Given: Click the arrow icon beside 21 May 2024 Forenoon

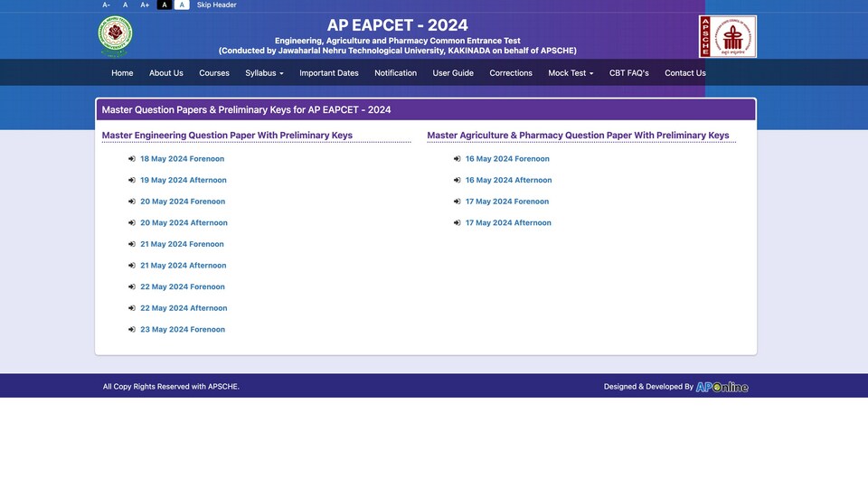Looking at the screenshot, I should tap(132, 244).
